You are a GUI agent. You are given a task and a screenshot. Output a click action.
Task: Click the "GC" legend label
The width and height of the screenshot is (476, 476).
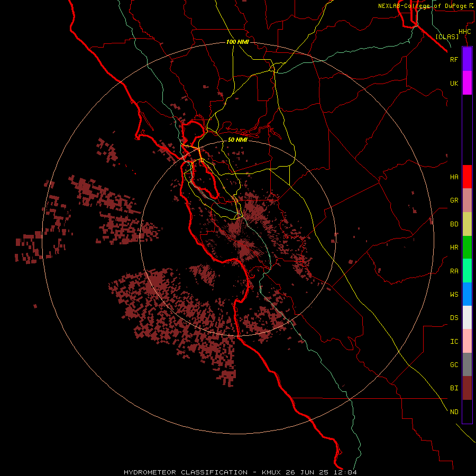(x=454, y=364)
